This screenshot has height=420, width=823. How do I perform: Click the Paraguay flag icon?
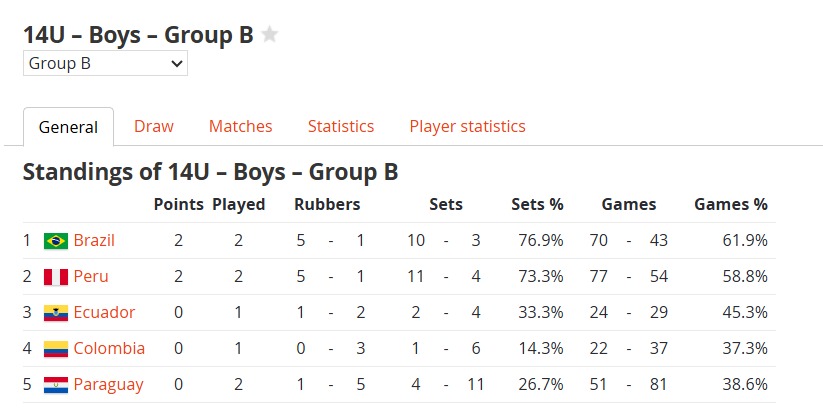pyautogui.click(x=56, y=385)
